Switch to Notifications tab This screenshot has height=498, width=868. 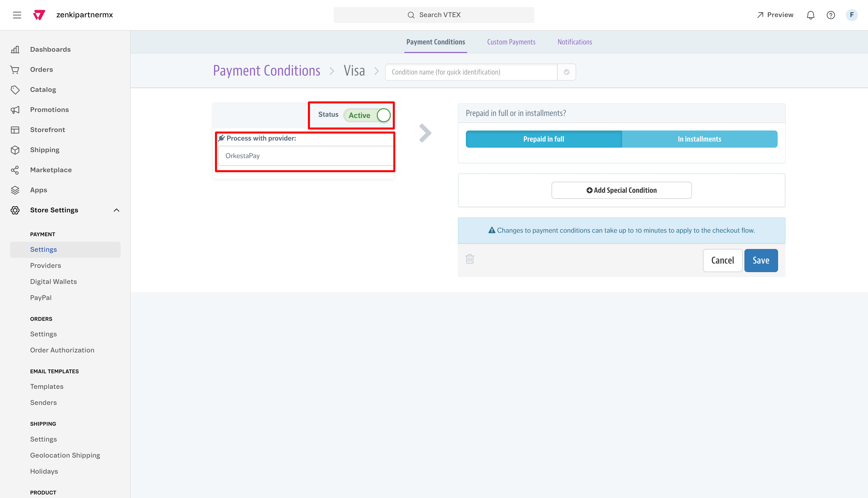click(x=575, y=42)
